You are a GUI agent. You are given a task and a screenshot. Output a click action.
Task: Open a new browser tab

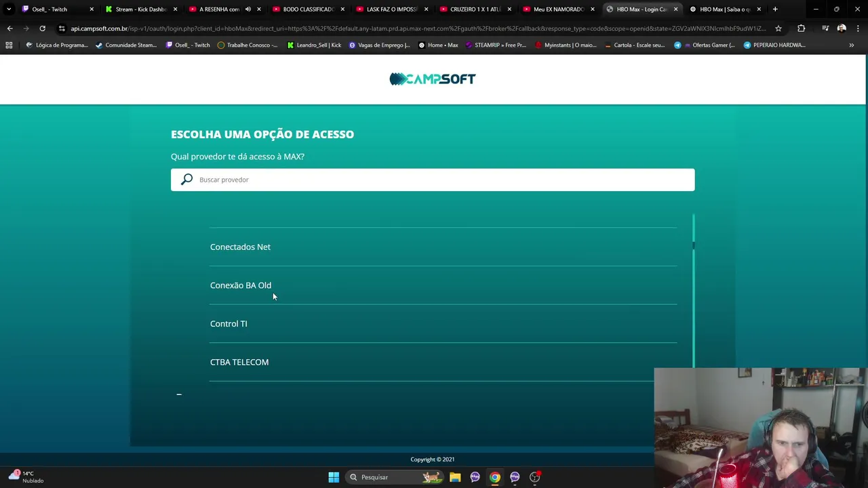pos(775,9)
